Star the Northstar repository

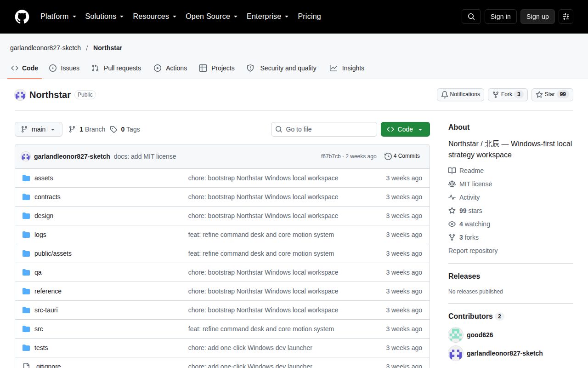[552, 94]
